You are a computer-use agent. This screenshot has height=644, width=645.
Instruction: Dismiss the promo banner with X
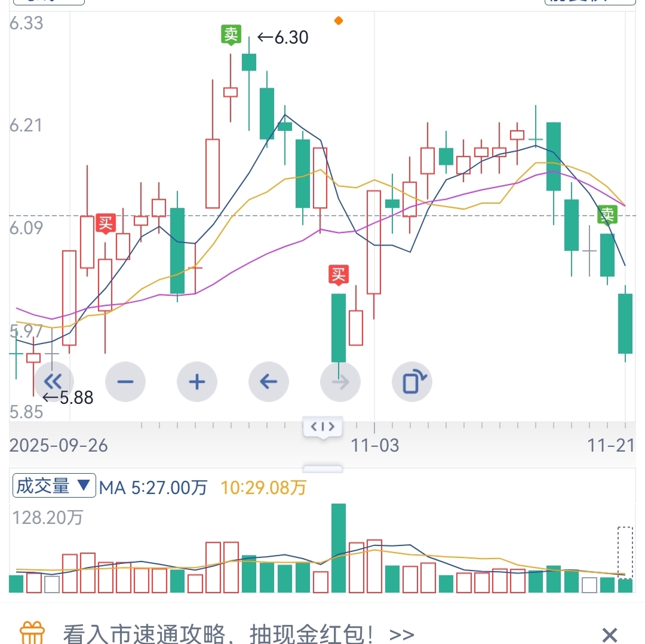point(609,634)
